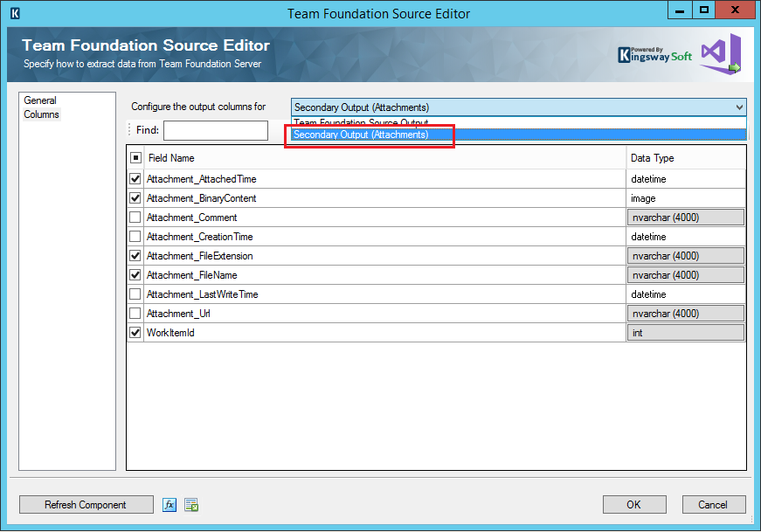Select Secondary Output (Attachments) from list
Image resolution: width=761 pixels, height=532 pixels.
click(x=369, y=135)
